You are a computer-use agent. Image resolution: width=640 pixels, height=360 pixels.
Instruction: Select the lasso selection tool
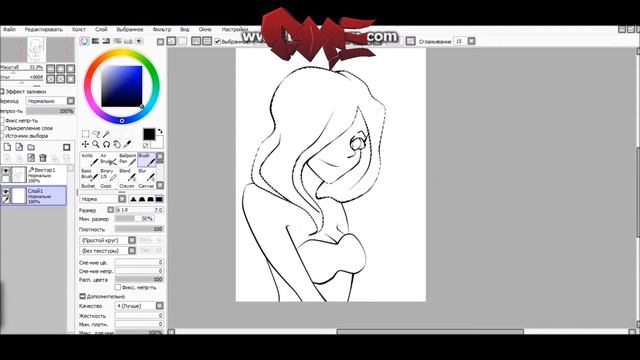click(x=96, y=134)
